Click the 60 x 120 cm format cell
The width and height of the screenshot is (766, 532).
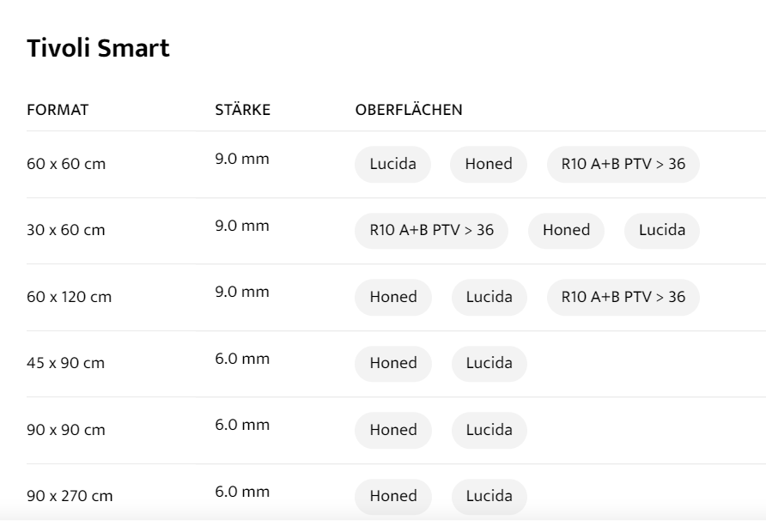tap(70, 297)
